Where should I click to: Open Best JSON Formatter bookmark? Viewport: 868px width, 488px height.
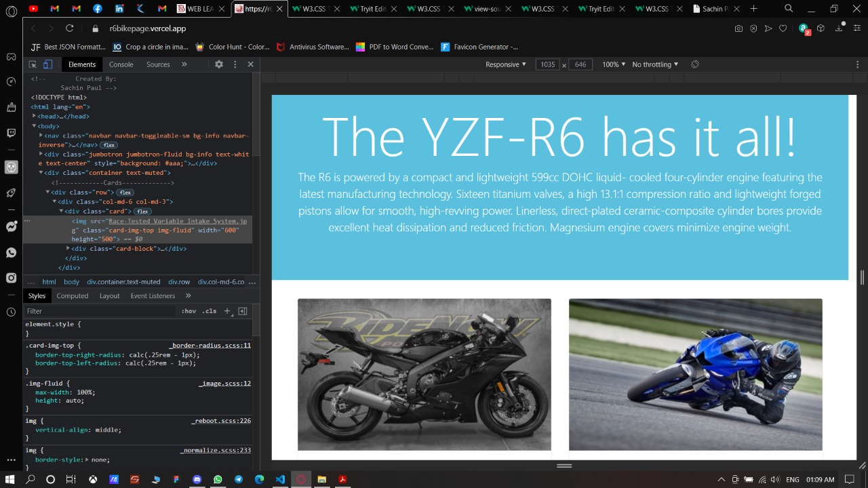click(x=68, y=47)
